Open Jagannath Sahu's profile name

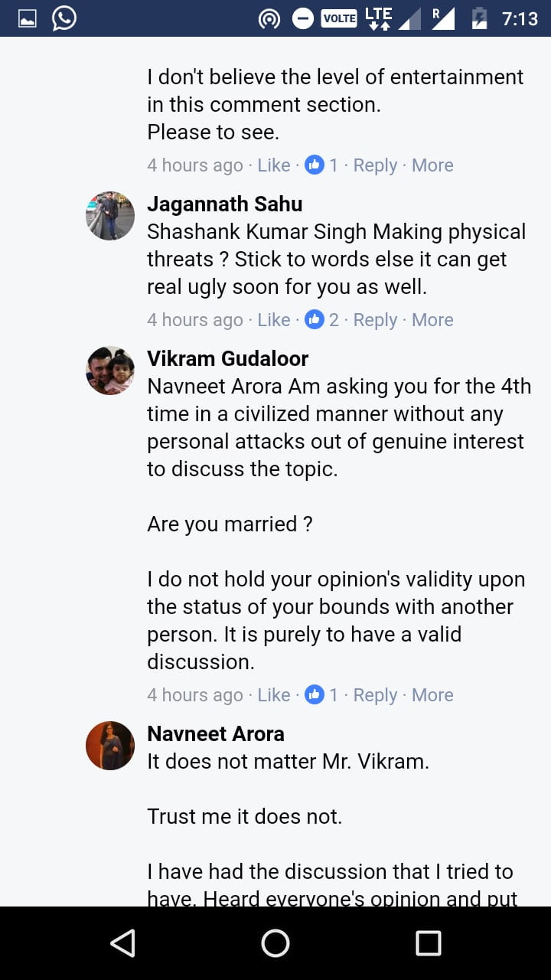click(224, 204)
